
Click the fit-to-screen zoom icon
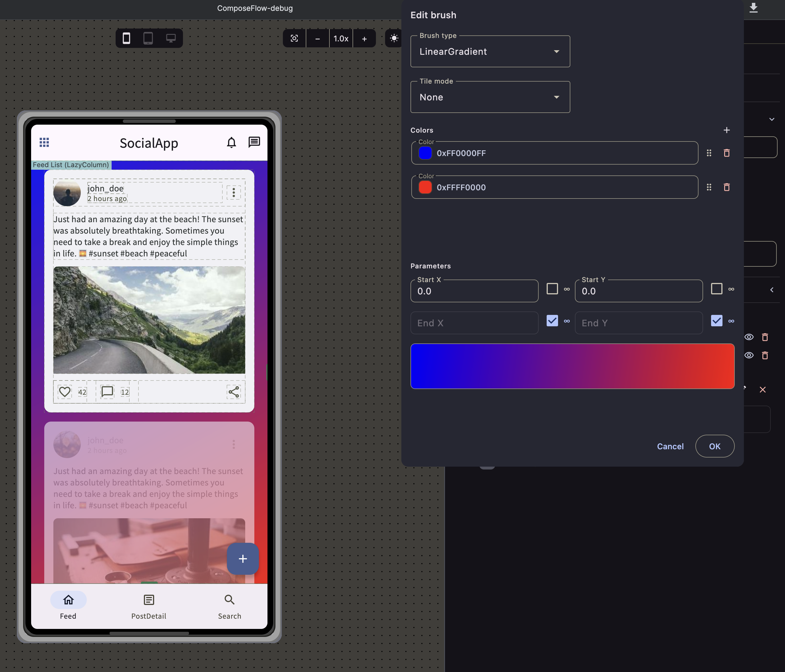click(294, 38)
